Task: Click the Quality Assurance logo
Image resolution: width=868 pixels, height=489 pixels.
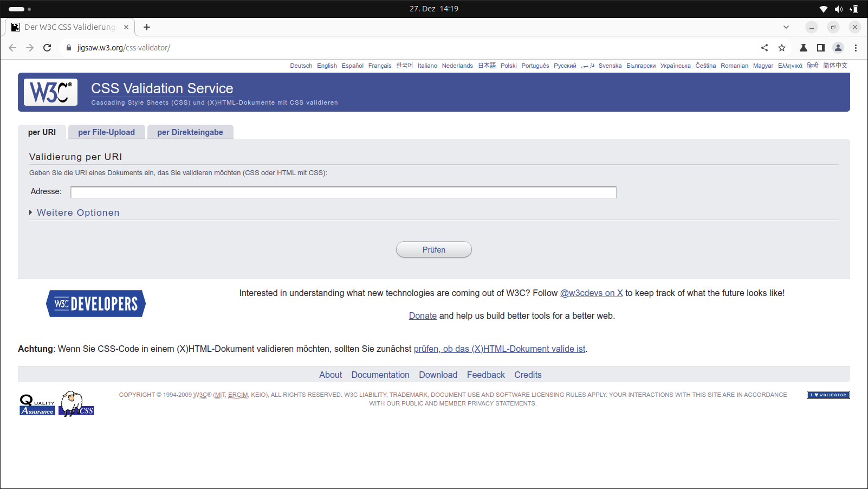Action: point(37,405)
